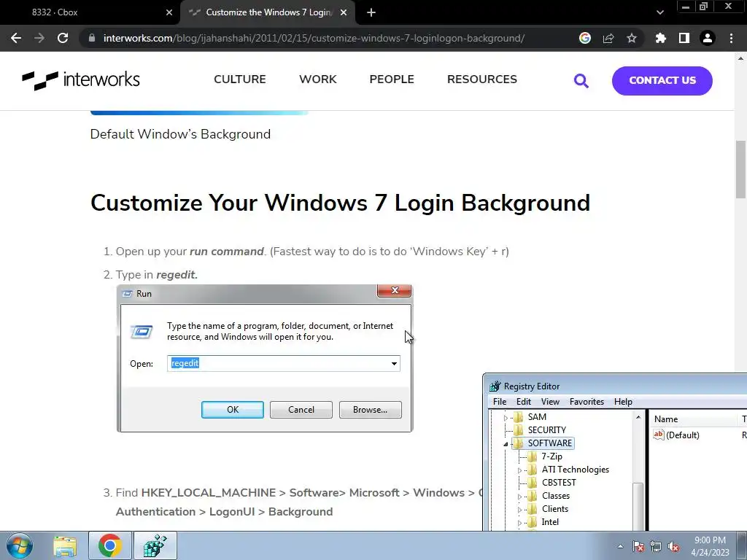The width and height of the screenshot is (747, 560).
Task: Open Chrome three-dot menu
Action: [731, 38]
